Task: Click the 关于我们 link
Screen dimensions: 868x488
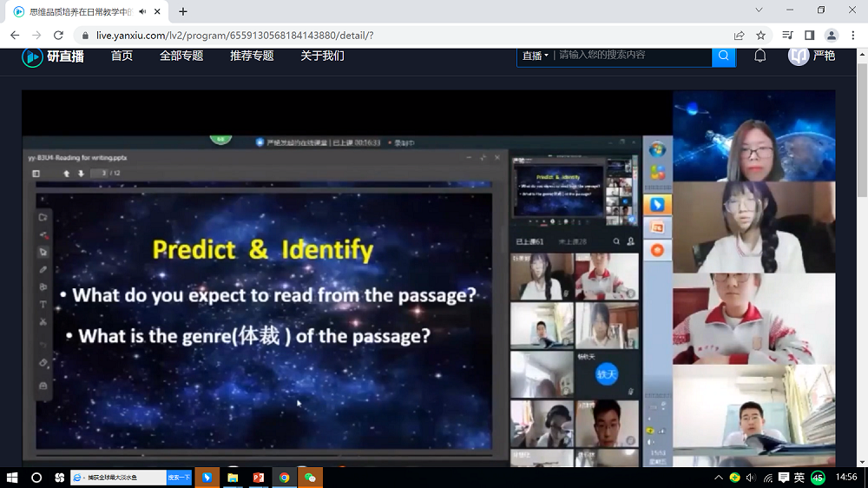Action: [322, 56]
